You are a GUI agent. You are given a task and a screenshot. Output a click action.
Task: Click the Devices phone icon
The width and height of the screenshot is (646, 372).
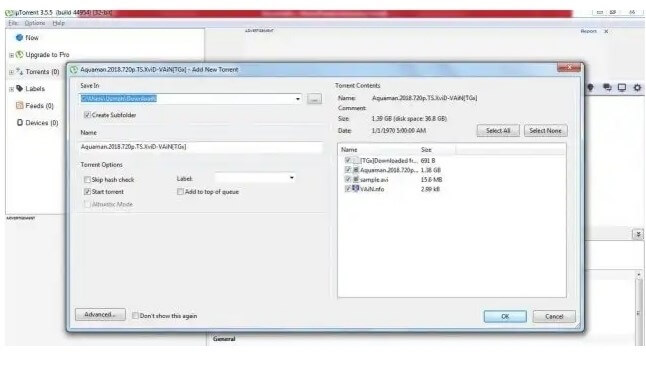[19, 122]
